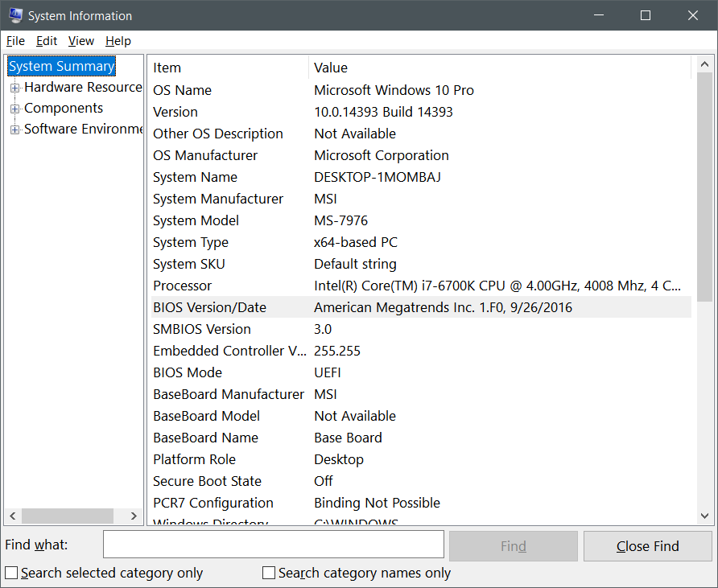
Task: Select the System Type row
Action: click(421, 242)
